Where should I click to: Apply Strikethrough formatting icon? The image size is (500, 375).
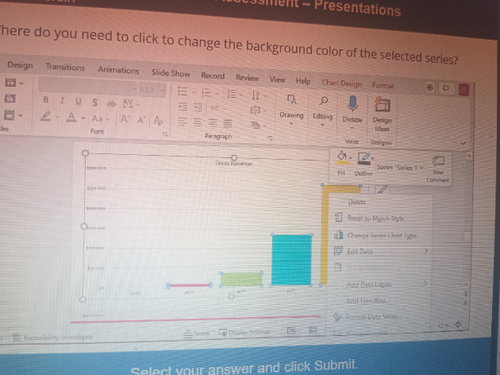[111, 104]
